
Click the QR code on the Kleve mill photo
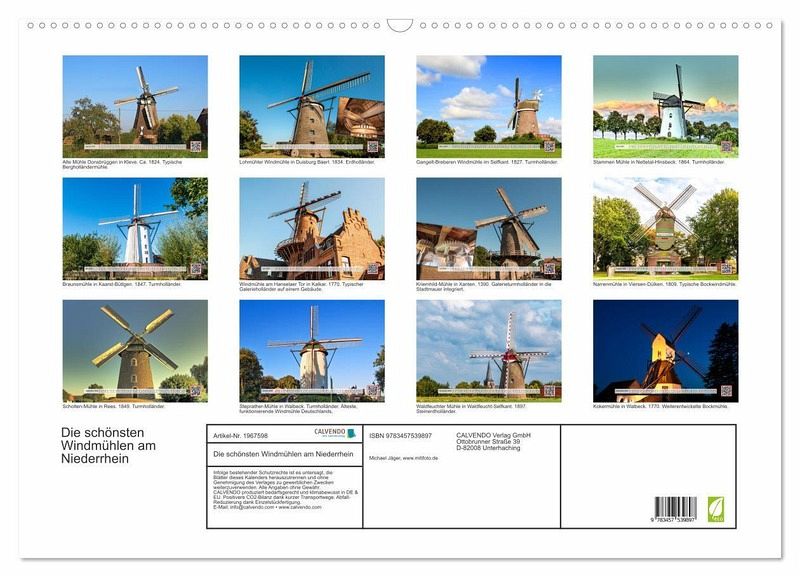[x=196, y=146]
